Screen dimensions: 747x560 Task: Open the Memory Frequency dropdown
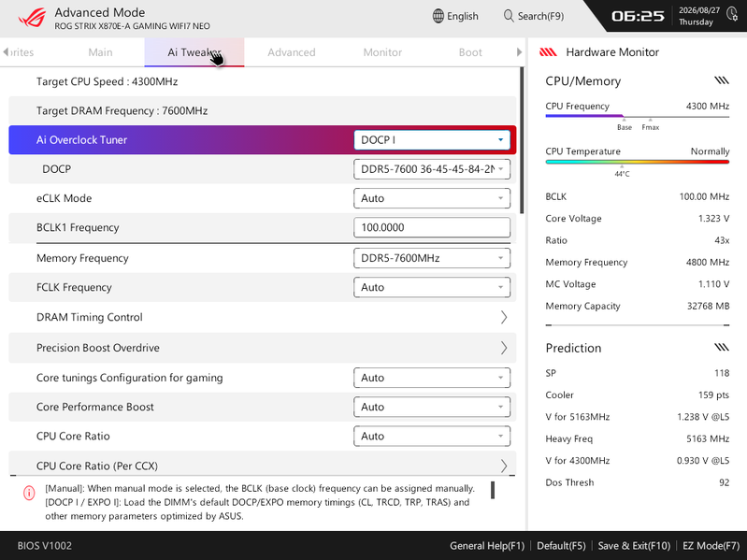(432, 258)
